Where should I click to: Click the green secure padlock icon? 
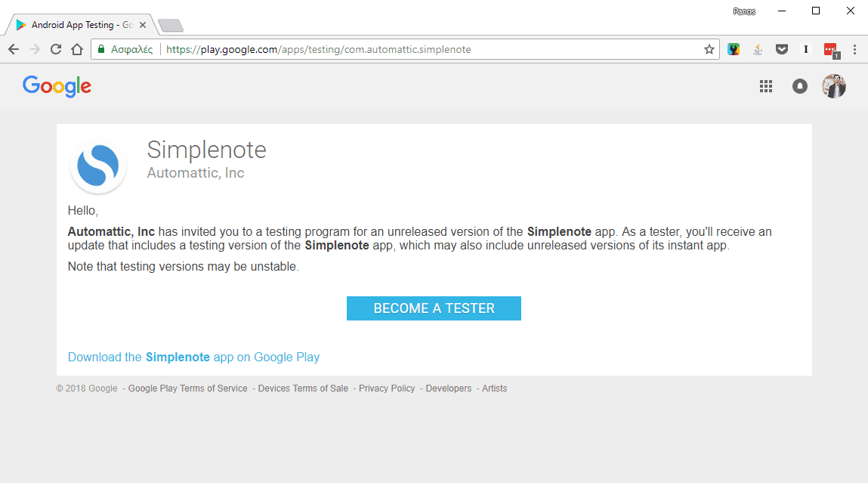[x=101, y=49]
